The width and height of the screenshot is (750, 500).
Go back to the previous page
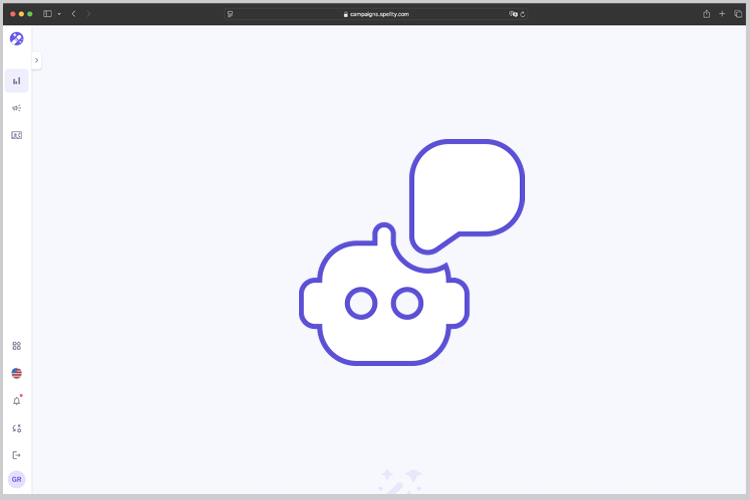click(x=73, y=14)
